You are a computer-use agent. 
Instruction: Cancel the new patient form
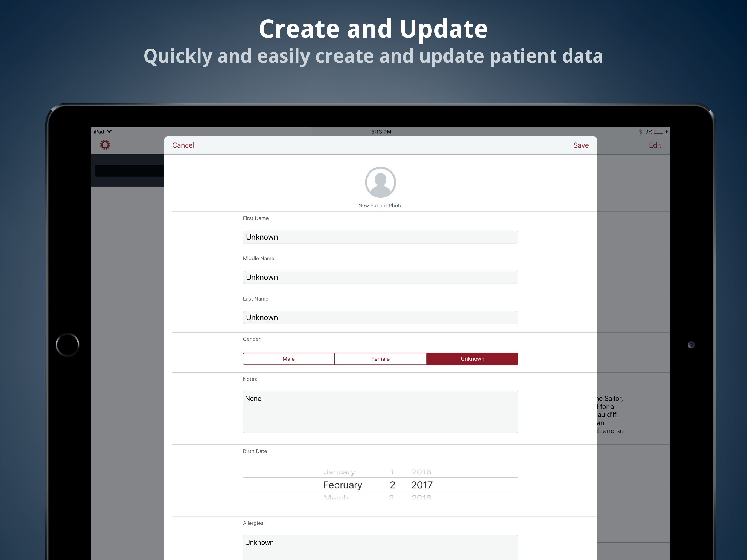pos(183,145)
